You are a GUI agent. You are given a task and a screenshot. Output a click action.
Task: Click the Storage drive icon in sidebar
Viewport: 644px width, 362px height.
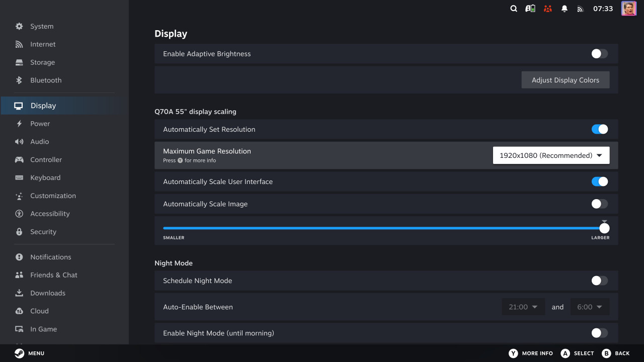19,62
